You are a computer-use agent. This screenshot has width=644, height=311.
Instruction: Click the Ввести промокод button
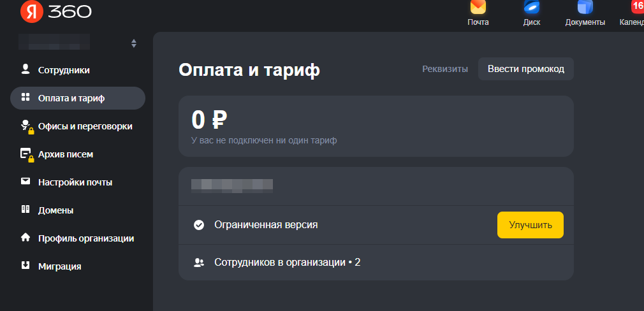pyautogui.click(x=525, y=69)
